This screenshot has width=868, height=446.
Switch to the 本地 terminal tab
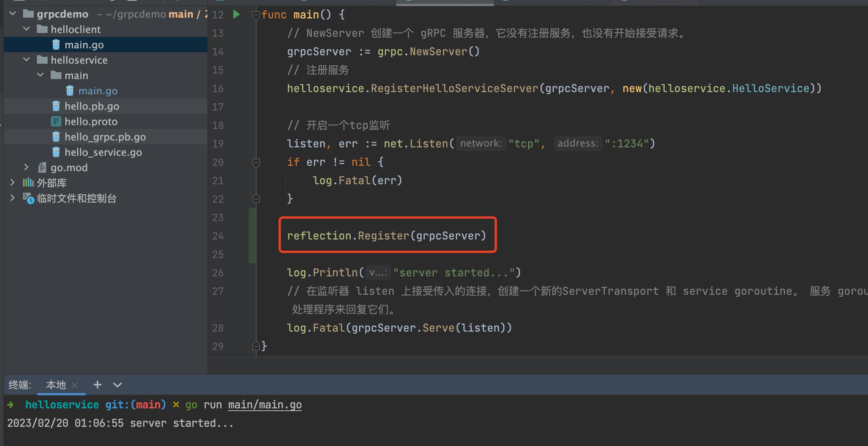[55, 385]
